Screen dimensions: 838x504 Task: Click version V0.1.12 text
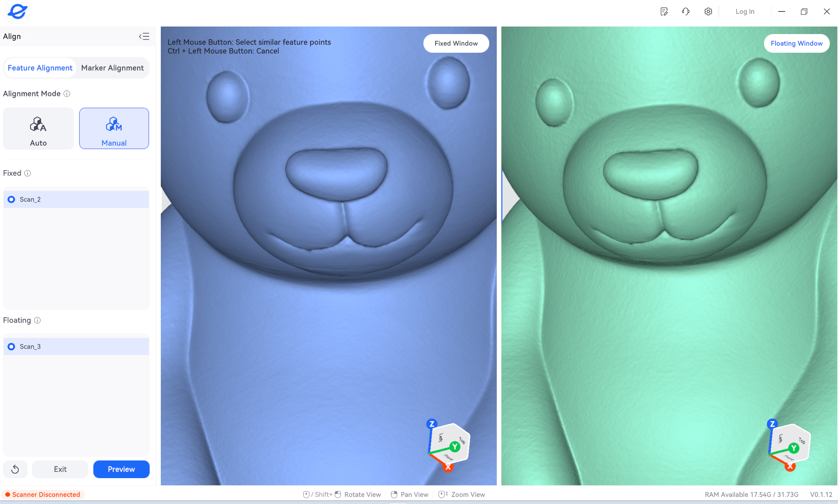coord(821,495)
